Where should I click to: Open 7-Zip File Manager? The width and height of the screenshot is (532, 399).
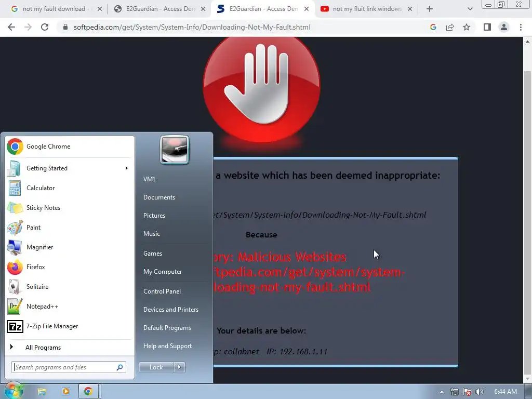click(70, 326)
